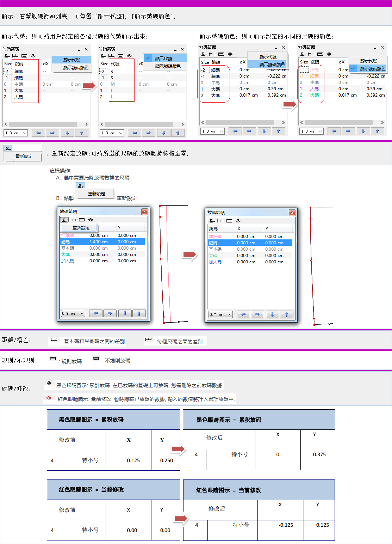Choose 重新設定 popup inside the 1.400 cm panel
Image resolution: width=392 pixels, height=544 pixels.
coord(81,228)
